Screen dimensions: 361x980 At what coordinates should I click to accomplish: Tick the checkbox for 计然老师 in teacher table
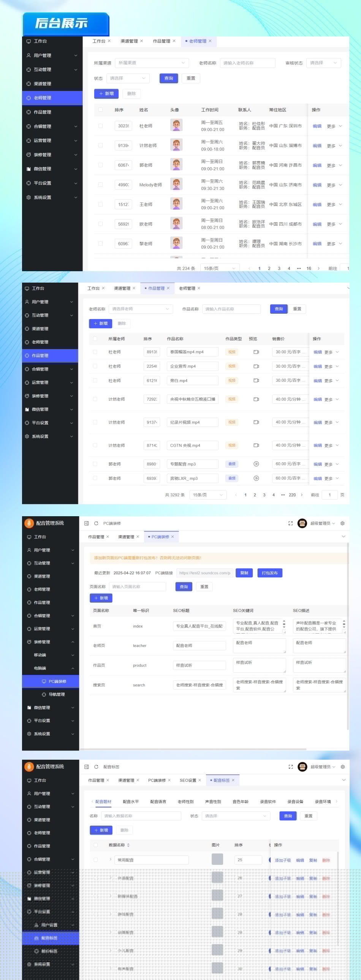(100, 145)
